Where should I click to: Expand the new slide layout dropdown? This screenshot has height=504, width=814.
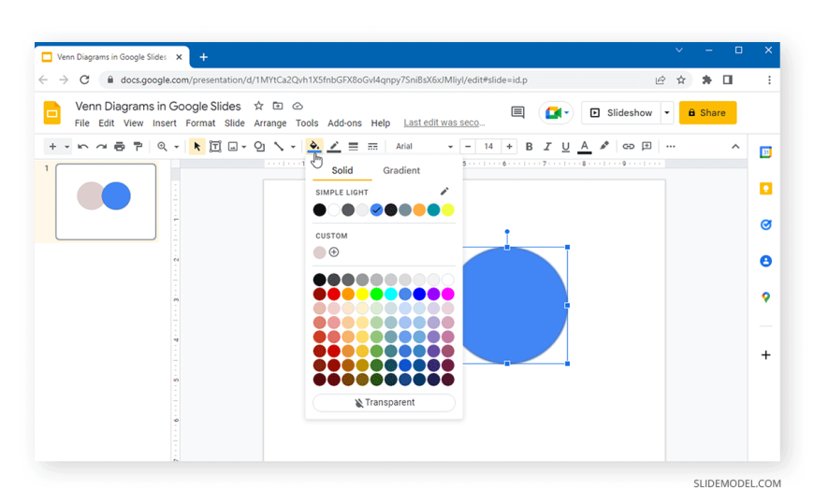click(67, 147)
